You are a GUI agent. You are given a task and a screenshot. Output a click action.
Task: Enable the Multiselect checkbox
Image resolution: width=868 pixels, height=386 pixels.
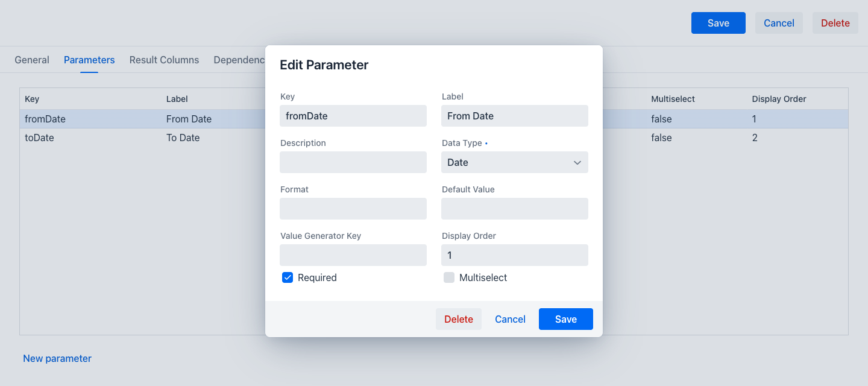(449, 278)
